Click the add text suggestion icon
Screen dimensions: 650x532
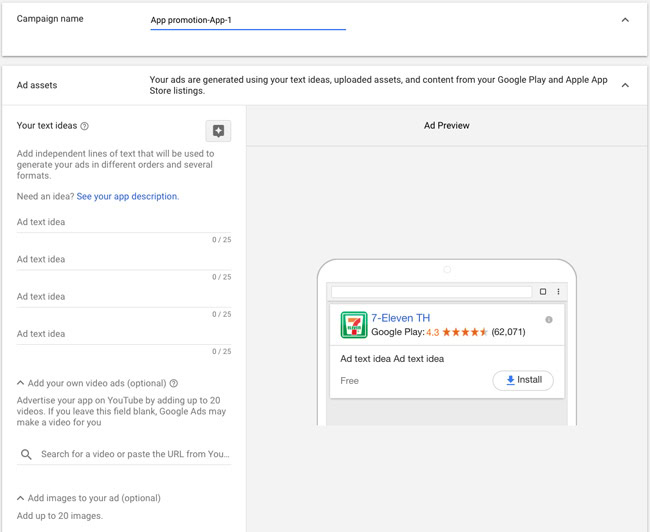pos(218,131)
